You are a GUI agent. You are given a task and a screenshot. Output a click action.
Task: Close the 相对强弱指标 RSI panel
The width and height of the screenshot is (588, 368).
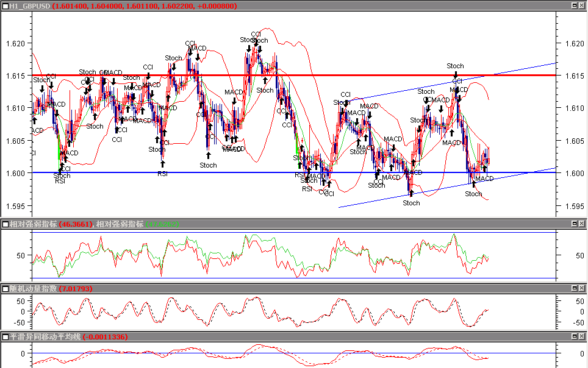582,224
